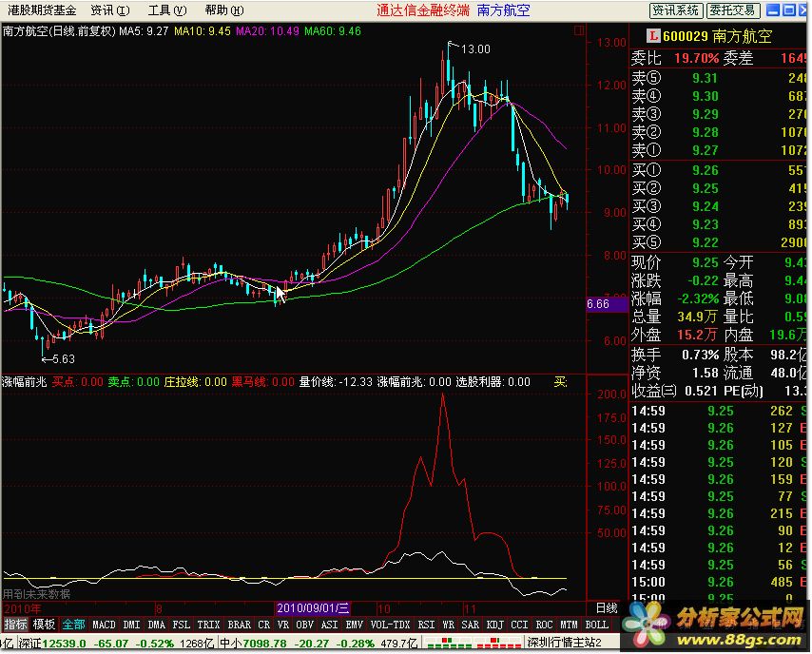
Task: Click the MA10: 9.45 legend text
Action: point(202,31)
